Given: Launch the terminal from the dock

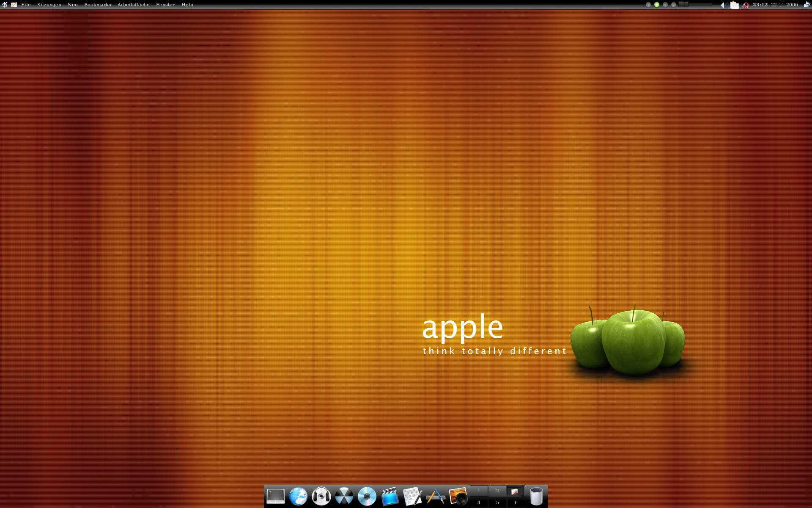Looking at the screenshot, I should (x=276, y=496).
